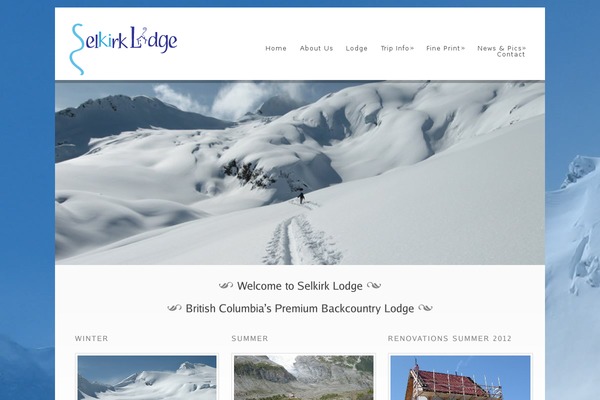Click the swirl ornament left of Welcome
The width and height of the screenshot is (600, 400).
pyautogui.click(x=226, y=286)
